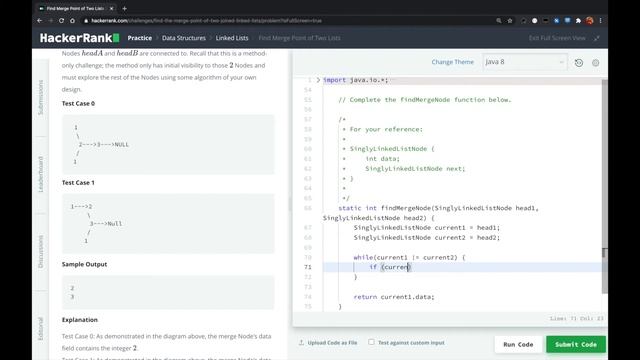Click the browser address bar URL
This screenshot has width=640, height=360.
click(207, 20)
